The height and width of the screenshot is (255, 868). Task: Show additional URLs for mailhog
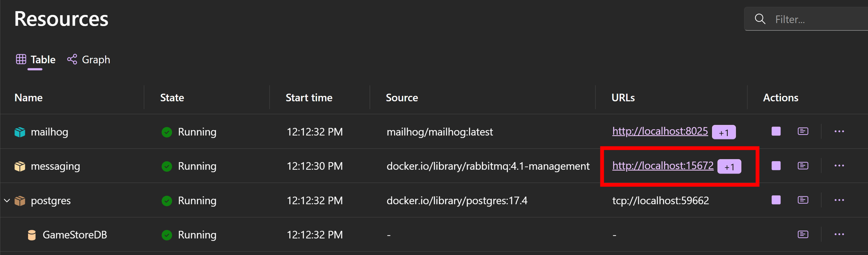point(724,132)
